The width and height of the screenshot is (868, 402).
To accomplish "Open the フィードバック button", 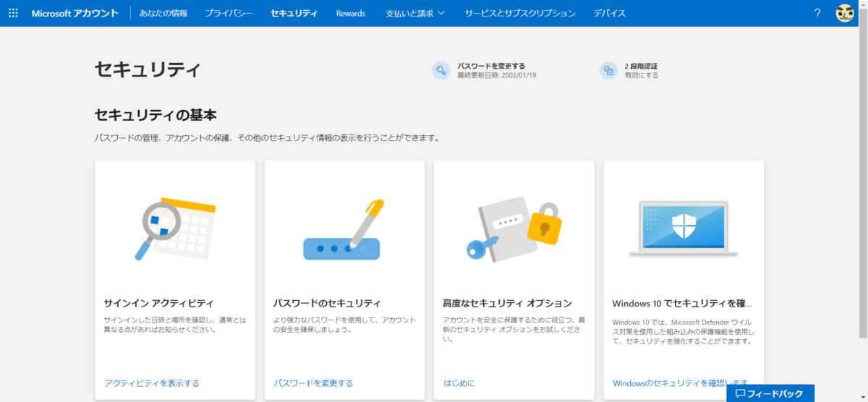I will point(770,393).
